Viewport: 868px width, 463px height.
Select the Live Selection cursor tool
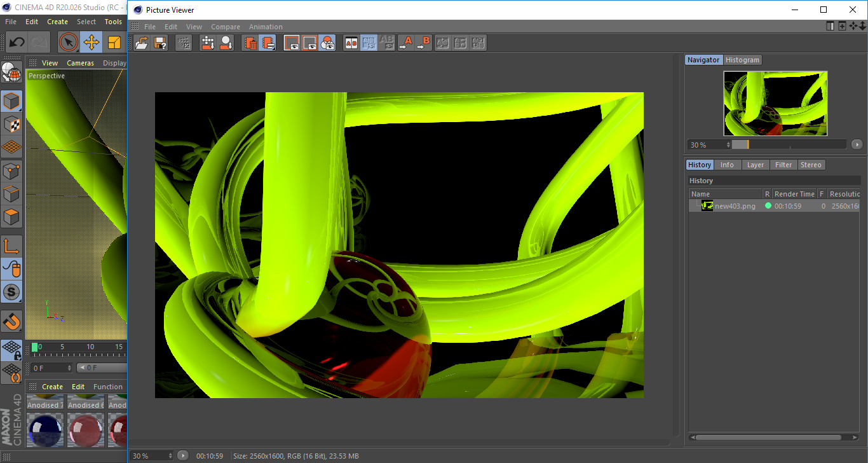tap(69, 43)
